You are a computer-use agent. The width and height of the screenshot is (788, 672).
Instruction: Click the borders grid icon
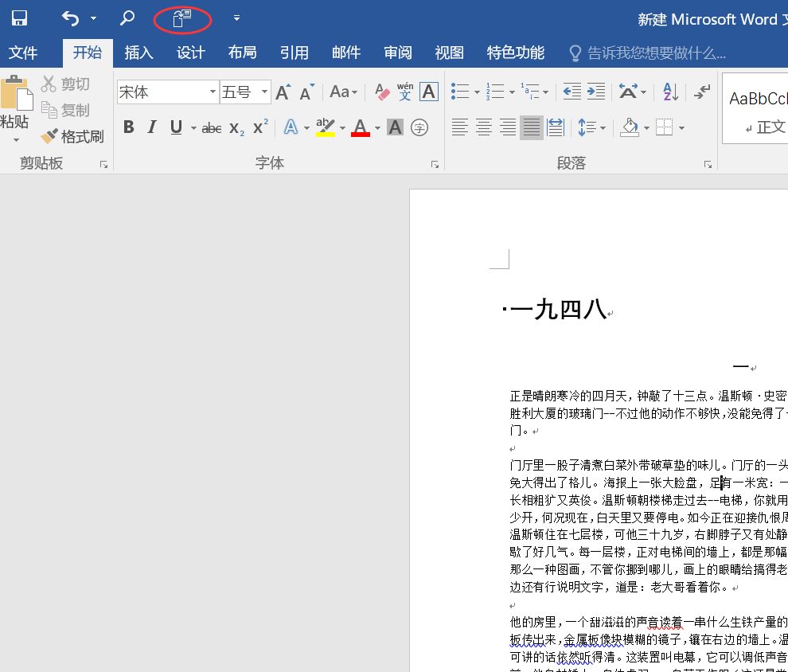pos(664,127)
